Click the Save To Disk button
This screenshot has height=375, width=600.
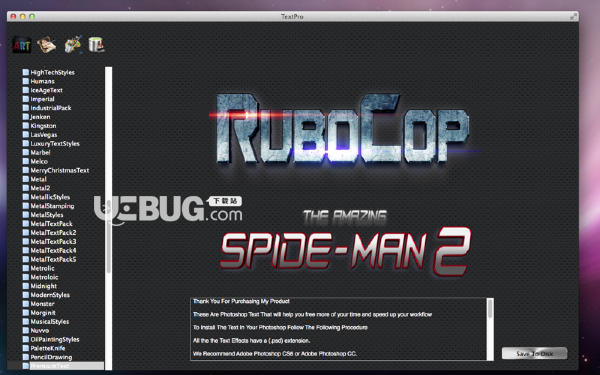534,354
